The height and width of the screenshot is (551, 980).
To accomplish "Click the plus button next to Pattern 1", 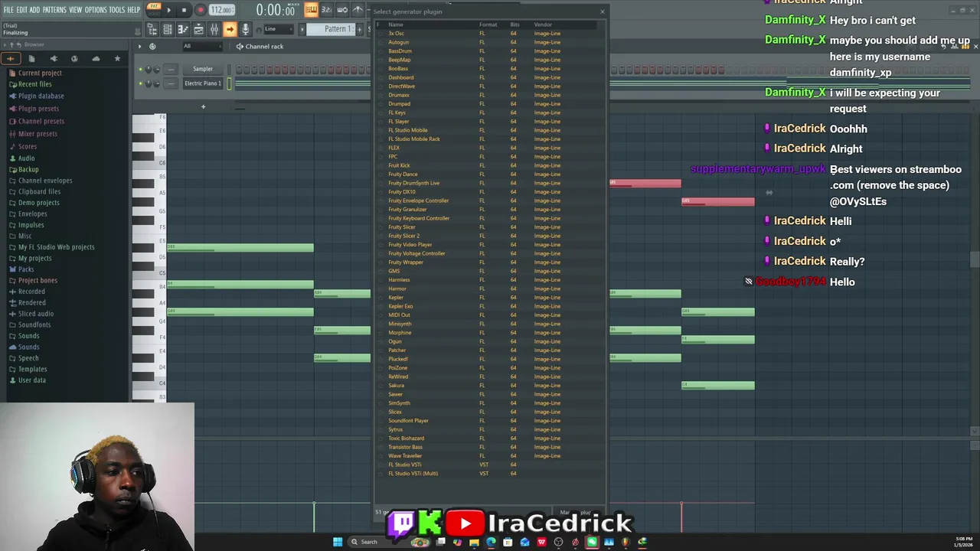I will (x=359, y=29).
